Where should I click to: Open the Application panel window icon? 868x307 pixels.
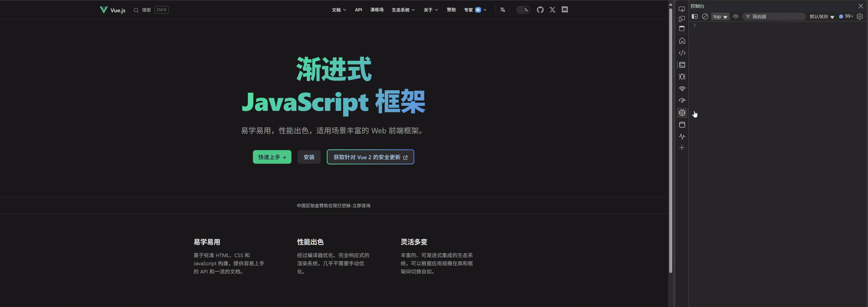[682, 125]
